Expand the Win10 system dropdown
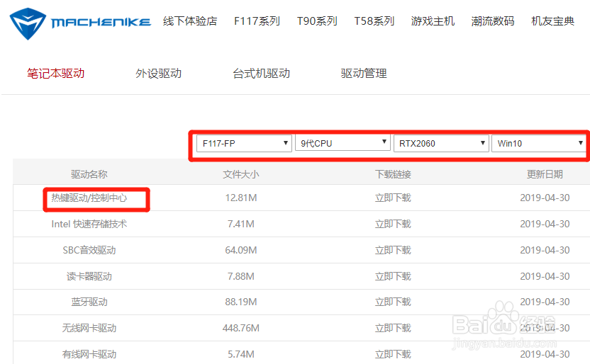This screenshot has height=364, width=590. tap(539, 144)
